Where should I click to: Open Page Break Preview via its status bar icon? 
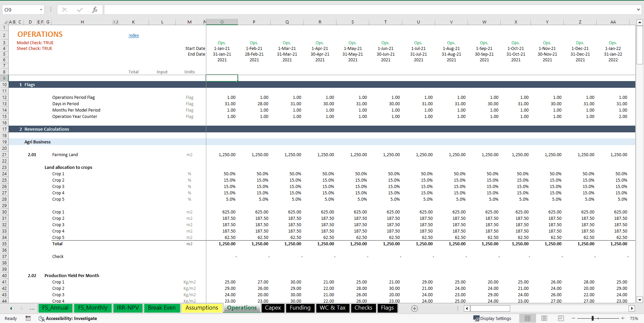tap(560, 318)
